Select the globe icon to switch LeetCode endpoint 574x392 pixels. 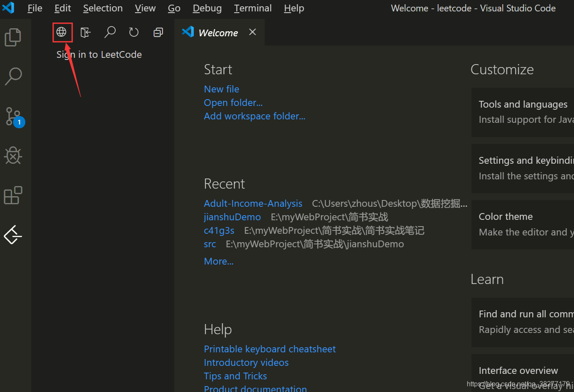point(62,32)
